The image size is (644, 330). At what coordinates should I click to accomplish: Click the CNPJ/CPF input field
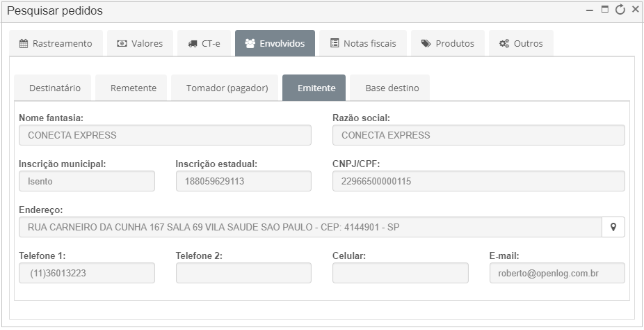coord(478,181)
